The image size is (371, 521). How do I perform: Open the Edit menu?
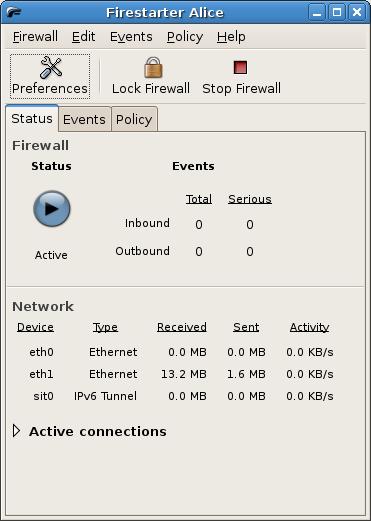83,36
